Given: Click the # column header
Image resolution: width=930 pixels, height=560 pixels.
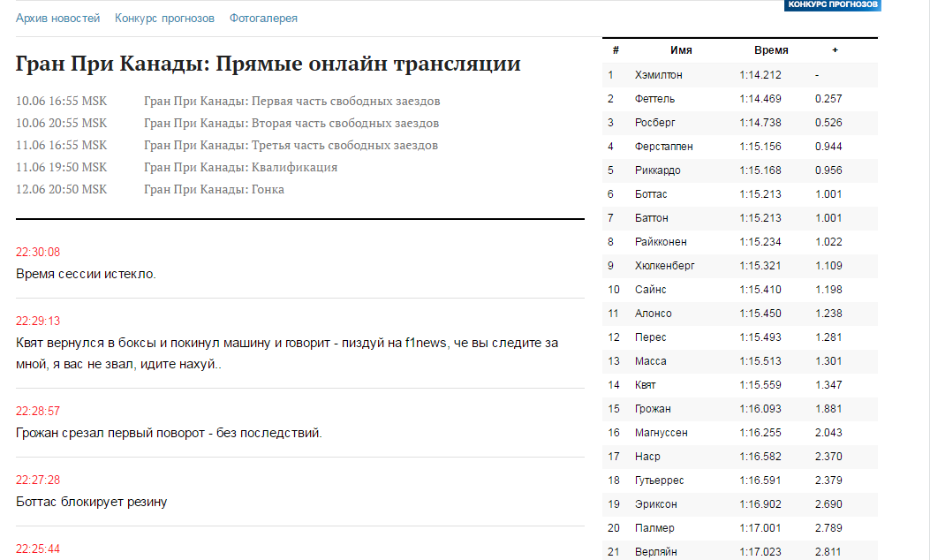Looking at the screenshot, I should coord(616,50).
